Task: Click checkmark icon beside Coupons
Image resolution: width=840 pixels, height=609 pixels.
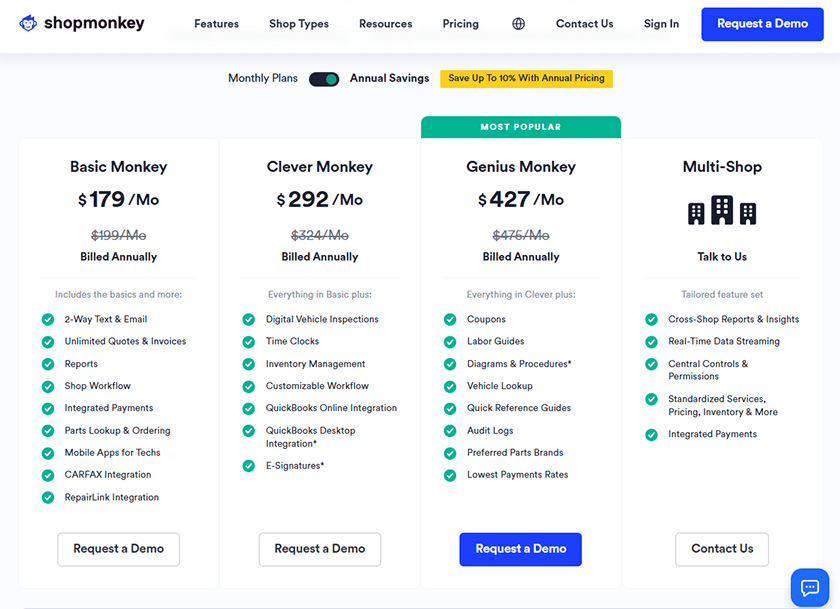Action: coord(450,320)
